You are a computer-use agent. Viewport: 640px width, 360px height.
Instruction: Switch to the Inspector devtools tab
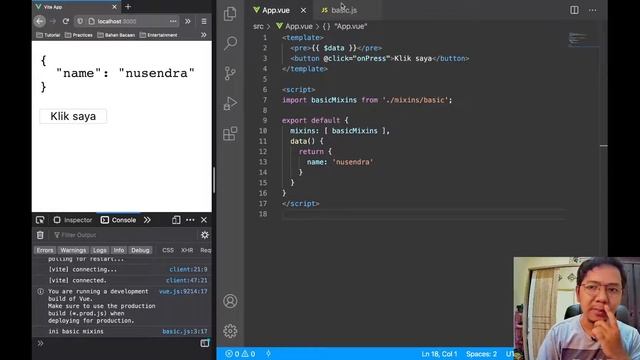click(x=73, y=220)
